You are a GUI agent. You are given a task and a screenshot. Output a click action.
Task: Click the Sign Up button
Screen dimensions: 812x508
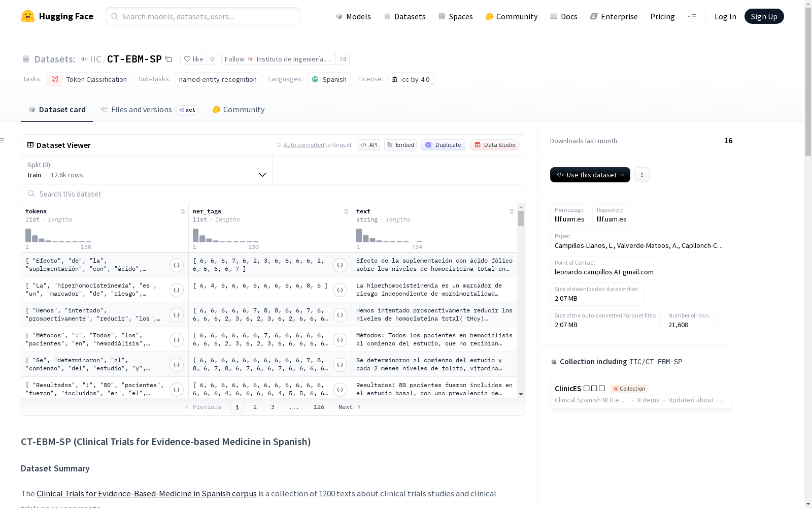[x=764, y=16]
